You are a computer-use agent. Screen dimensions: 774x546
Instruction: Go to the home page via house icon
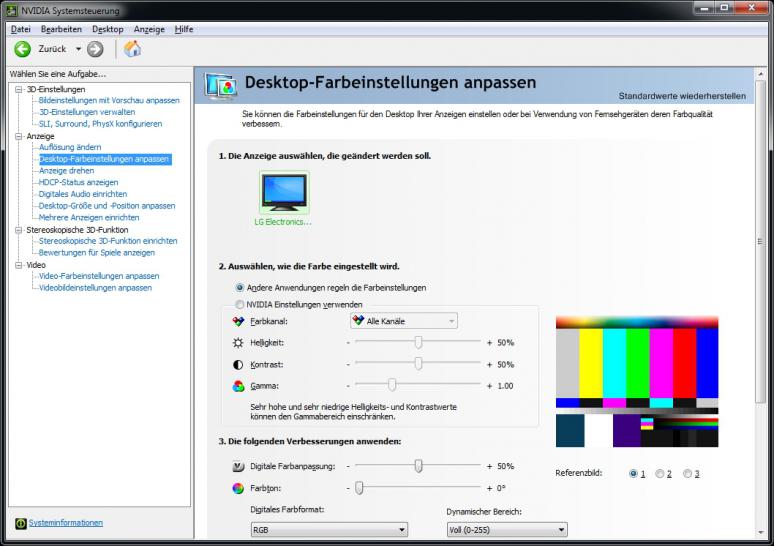(x=132, y=49)
